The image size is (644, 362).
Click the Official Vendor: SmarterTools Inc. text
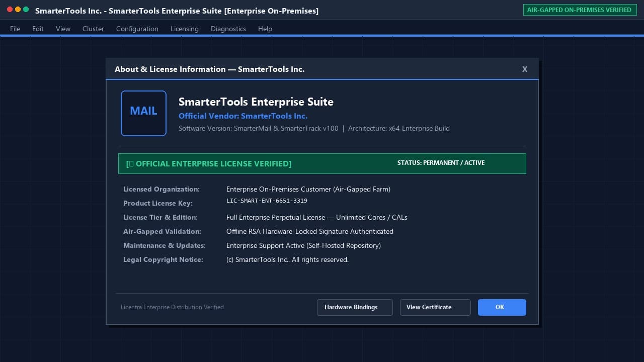tap(243, 116)
